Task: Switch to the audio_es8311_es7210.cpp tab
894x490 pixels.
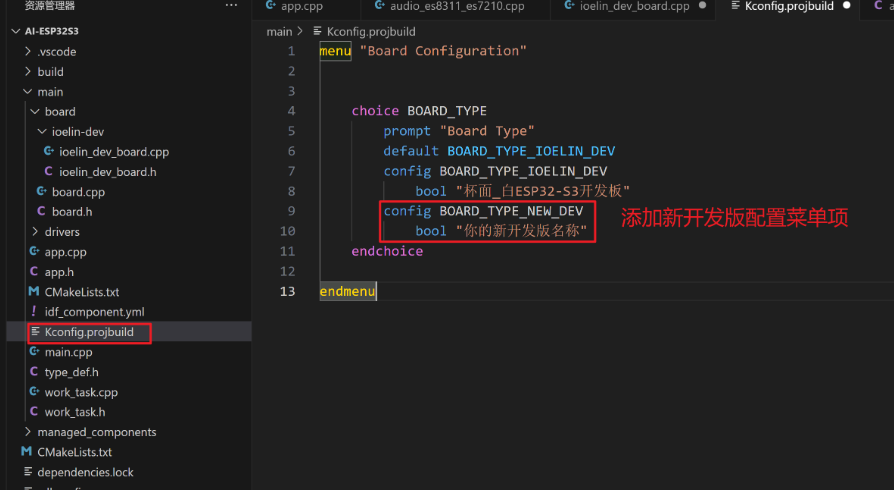Action: tap(457, 6)
